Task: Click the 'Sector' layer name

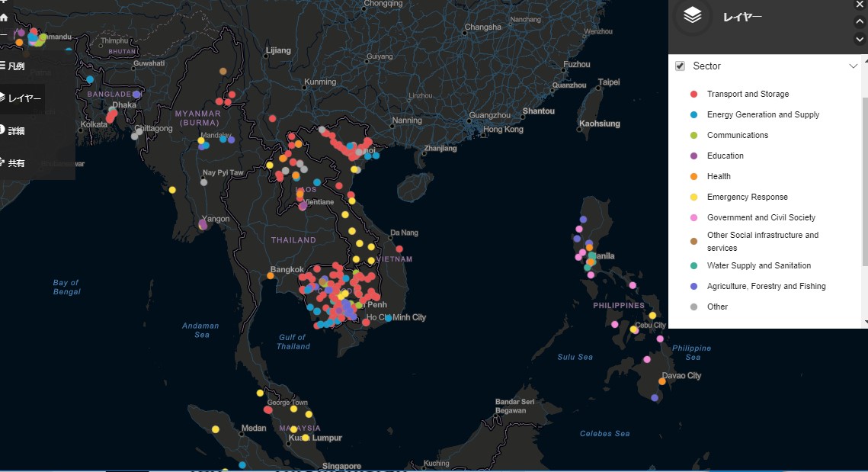Action: click(707, 66)
